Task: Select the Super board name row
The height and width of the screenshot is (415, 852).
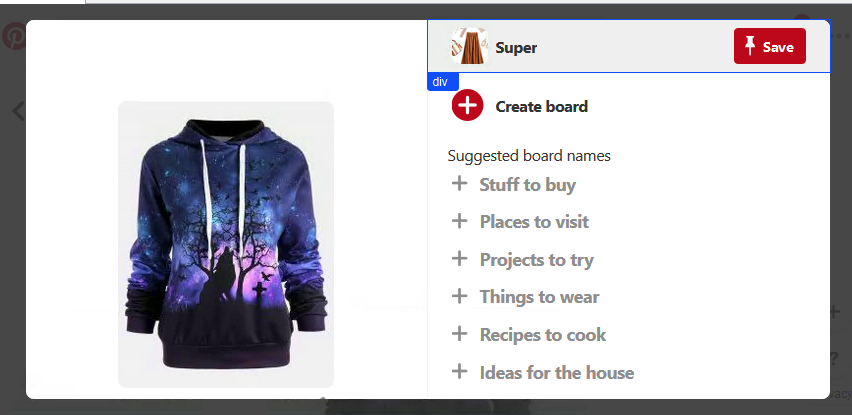Action: [629, 46]
